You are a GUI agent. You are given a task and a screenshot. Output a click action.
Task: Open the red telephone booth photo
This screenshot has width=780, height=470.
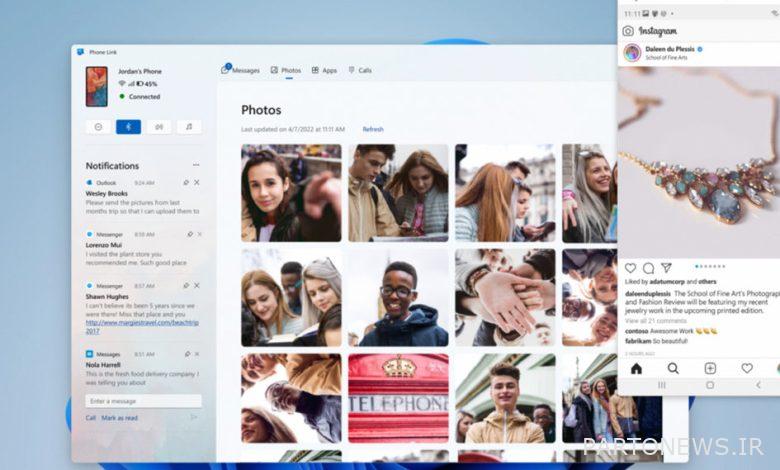pyautogui.click(x=398, y=398)
